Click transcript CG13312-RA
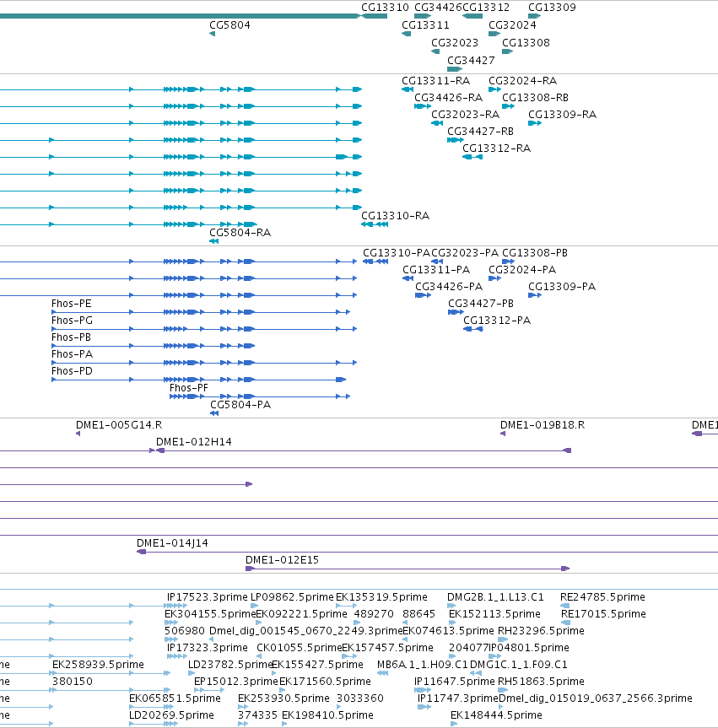The image size is (718, 728). point(496,148)
